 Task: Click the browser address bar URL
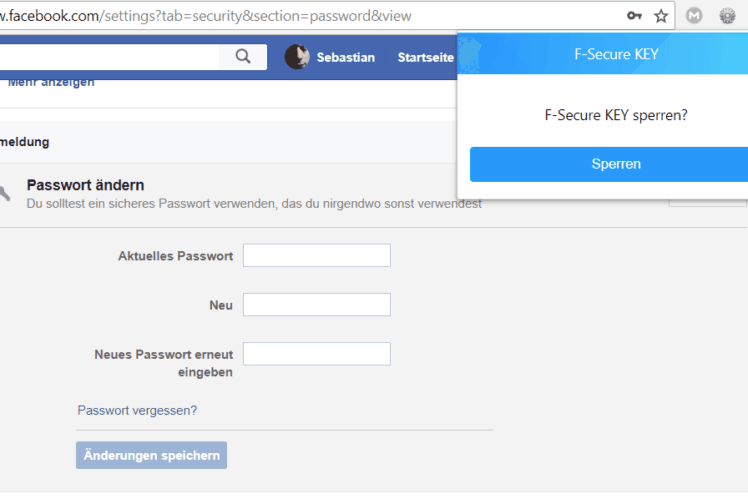(205, 16)
